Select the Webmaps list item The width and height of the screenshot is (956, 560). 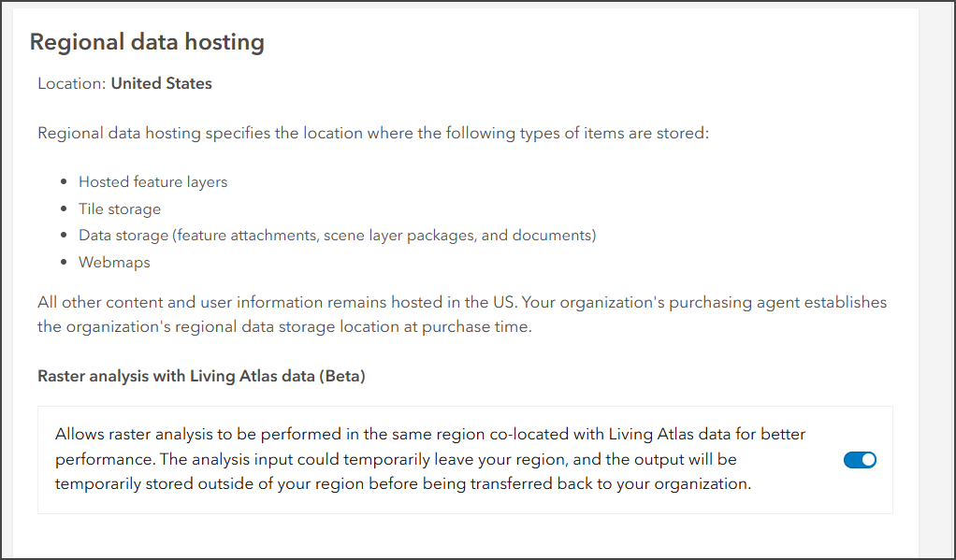(114, 263)
